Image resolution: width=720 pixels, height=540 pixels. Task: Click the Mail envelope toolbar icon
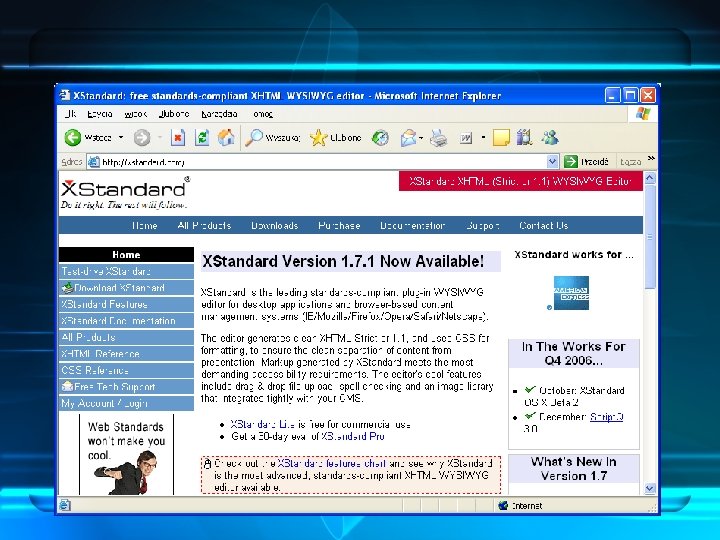coord(408,137)
